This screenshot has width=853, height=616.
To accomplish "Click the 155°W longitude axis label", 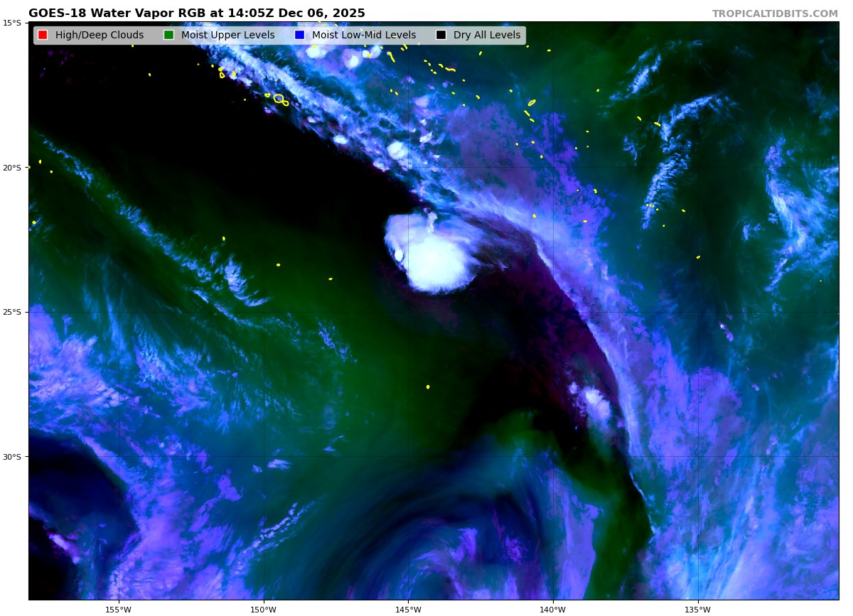I will pos(118,610).
